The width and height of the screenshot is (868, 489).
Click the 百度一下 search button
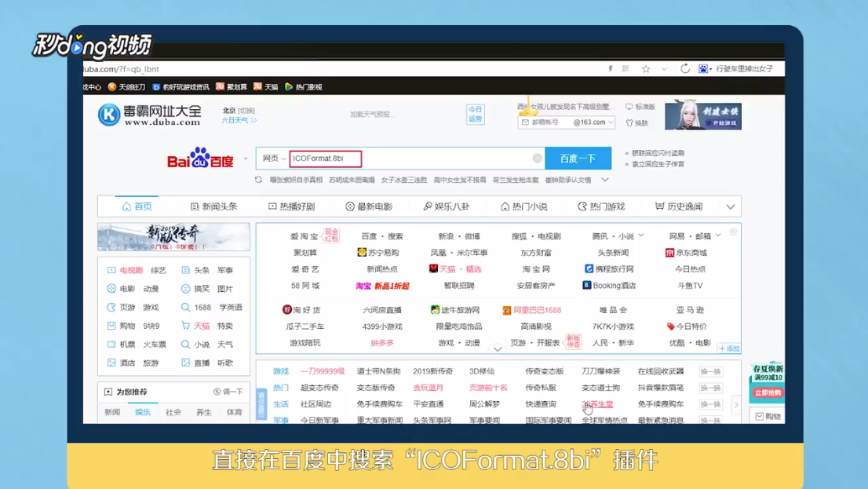click(578, 159)
